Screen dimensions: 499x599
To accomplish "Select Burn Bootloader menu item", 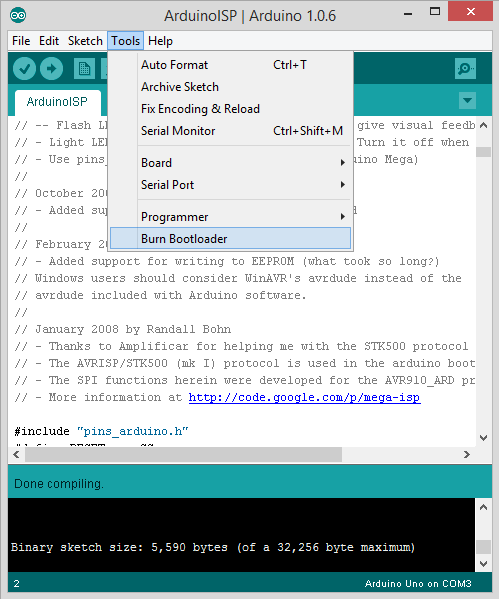I will tap(230, 238).
